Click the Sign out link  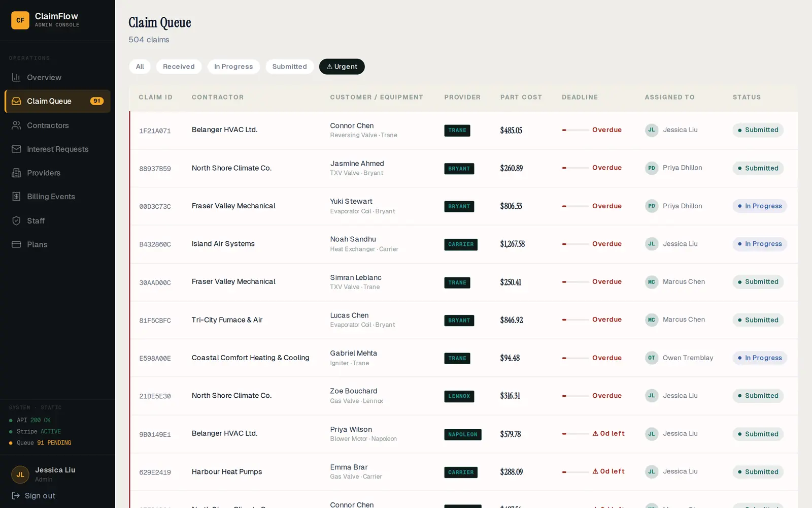(40, 496)
